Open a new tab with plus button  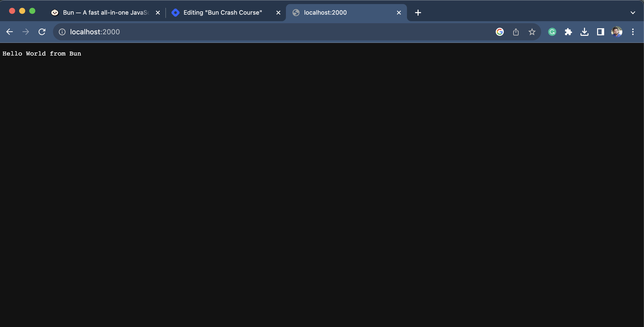pos(418,13)
